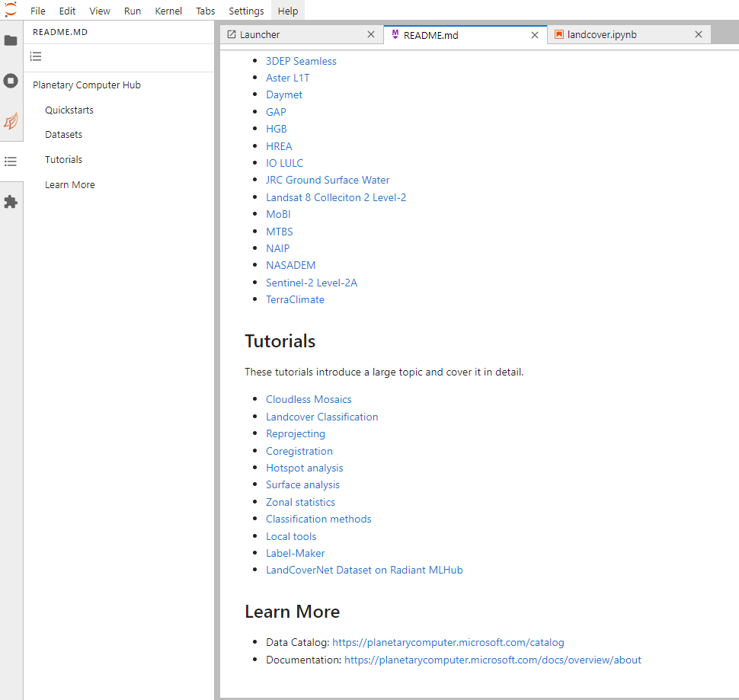Screen dimensions: 739x700
Task: Open the GAP dataset link
Action: click(x=276, y=112)
